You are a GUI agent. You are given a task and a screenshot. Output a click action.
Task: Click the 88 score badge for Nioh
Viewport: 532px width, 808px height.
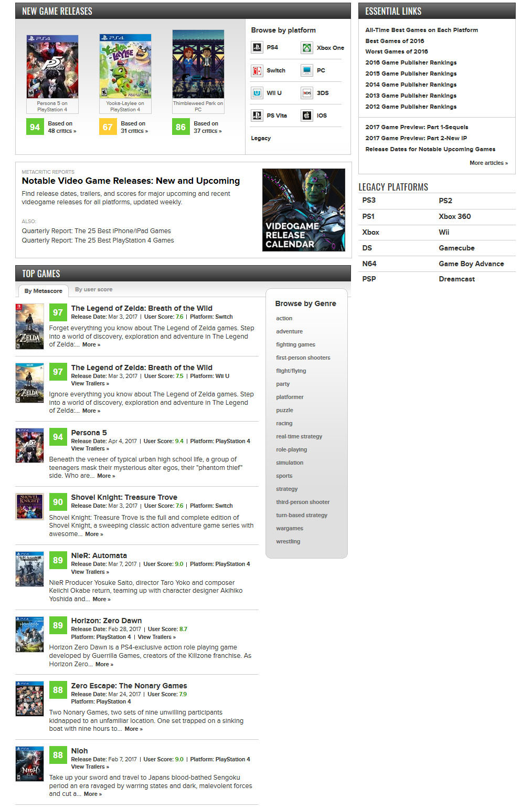(58, 755)
